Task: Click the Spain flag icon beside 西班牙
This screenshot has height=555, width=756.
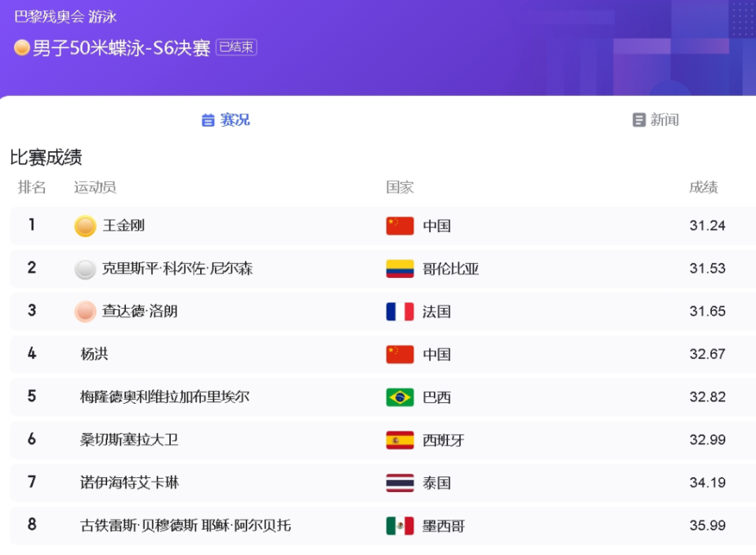Action: [x=398, y=439]
